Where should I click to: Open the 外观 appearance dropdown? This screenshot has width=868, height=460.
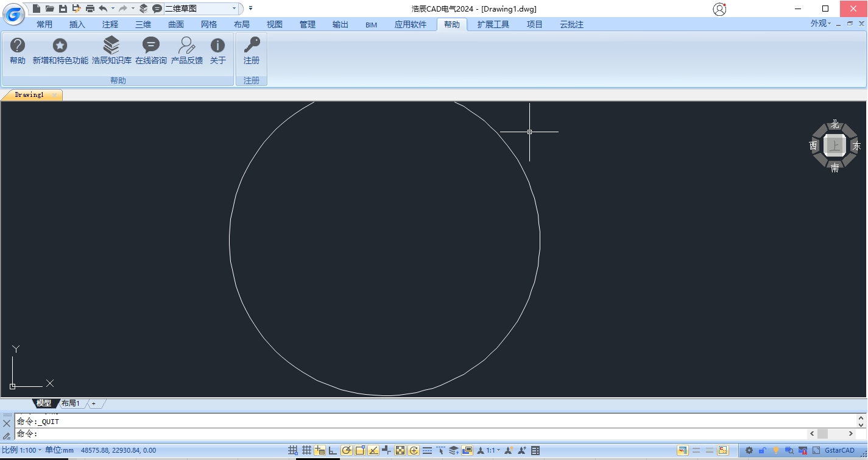pos(820,24)
